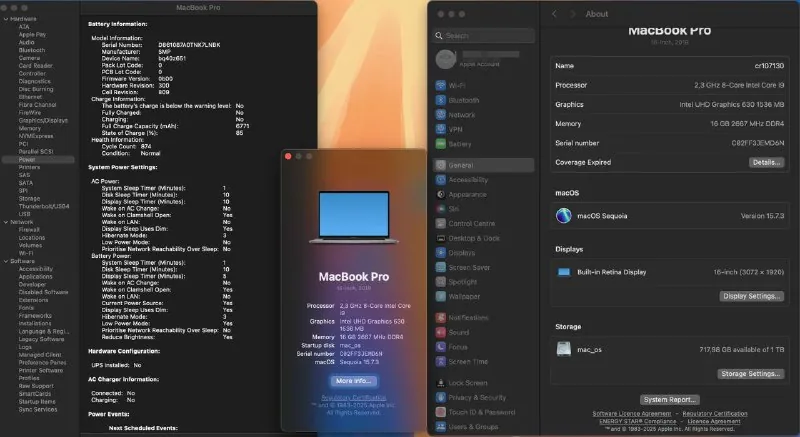Open Accessibility icon in System Settings sidebar
The width and height of the screenshot is (800, 437).
pos(441,179)
